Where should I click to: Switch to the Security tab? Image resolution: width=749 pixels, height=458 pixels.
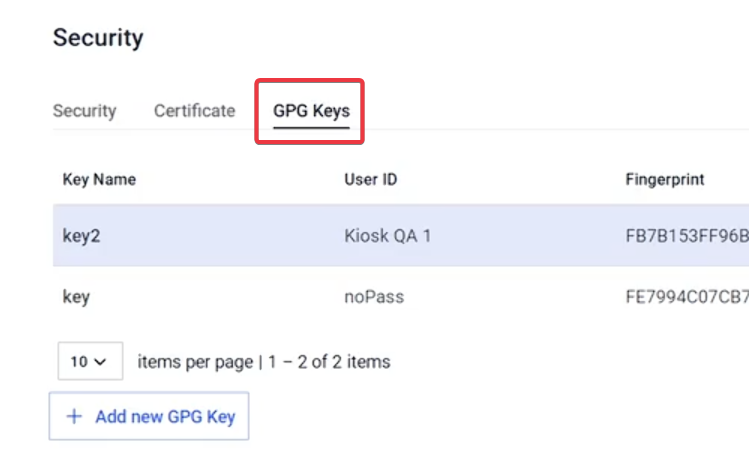click(x=84, y=111)
